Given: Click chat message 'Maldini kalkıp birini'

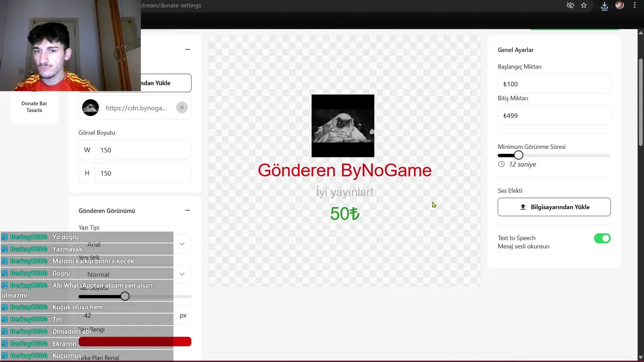Looking at the screenshot, I should point(93,261).
